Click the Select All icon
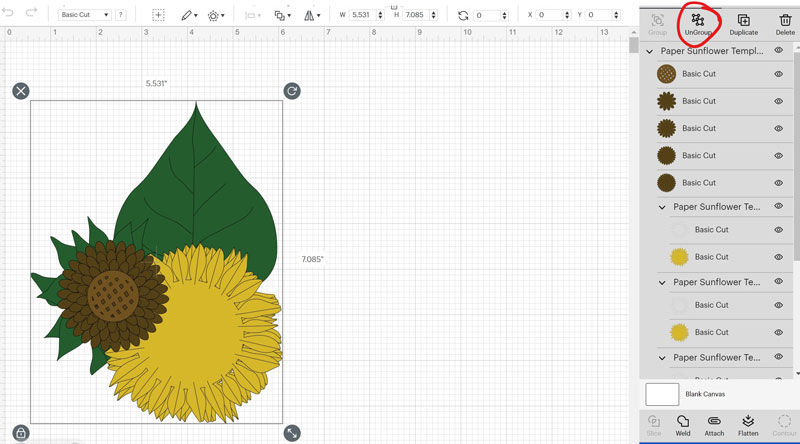 pyautogui.click(x=158, y=15)
